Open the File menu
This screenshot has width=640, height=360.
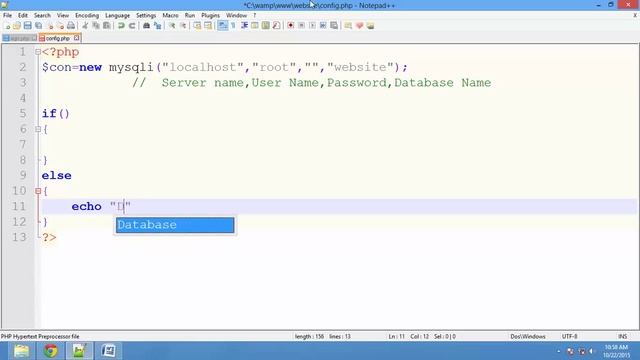7,15
